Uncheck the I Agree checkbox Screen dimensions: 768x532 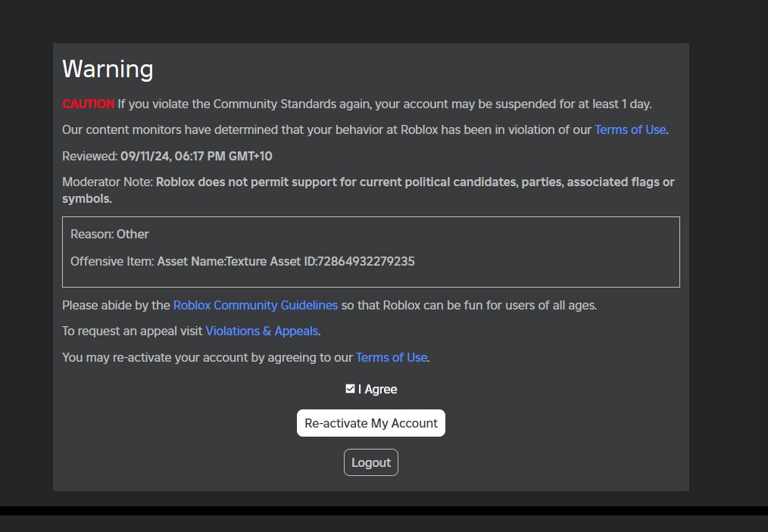click(350, 389)
